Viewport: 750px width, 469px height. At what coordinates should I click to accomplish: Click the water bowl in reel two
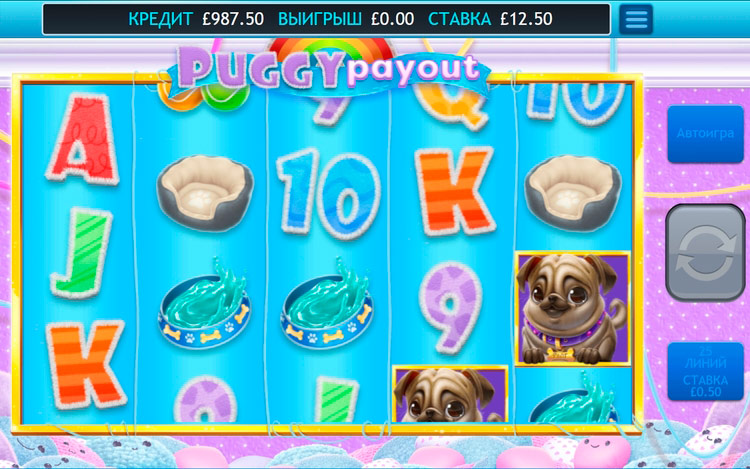coord(205,304)
